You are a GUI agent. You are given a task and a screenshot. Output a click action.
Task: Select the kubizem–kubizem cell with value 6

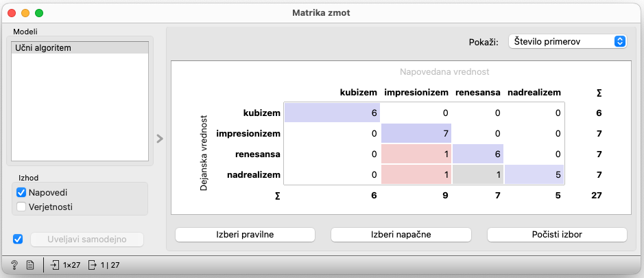click(332, 113)
